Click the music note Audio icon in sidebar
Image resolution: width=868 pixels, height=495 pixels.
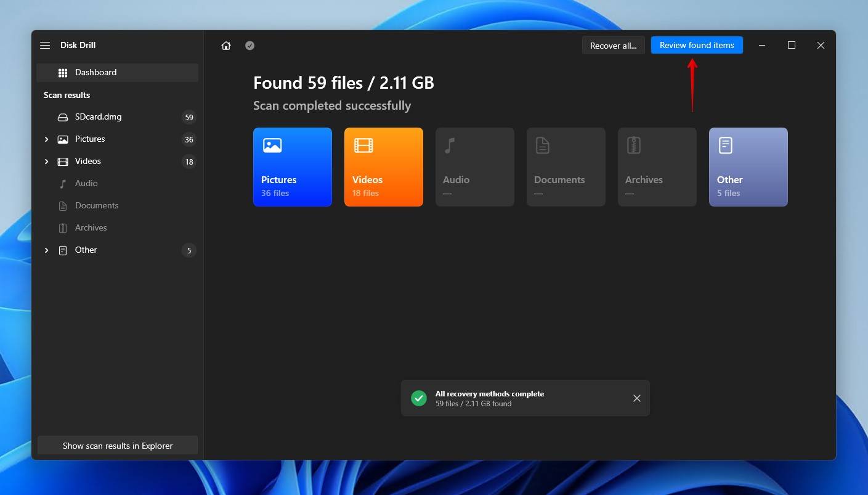coord(63,184)
